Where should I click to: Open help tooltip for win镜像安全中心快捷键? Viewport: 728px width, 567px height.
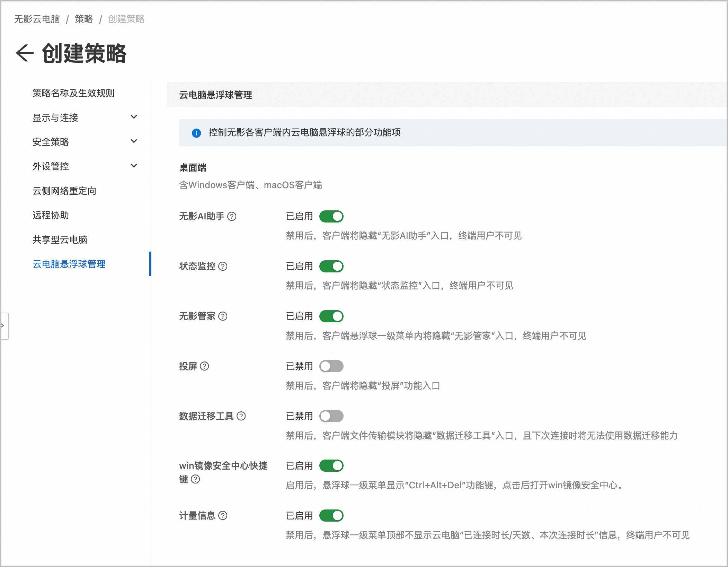click(196, 479)
